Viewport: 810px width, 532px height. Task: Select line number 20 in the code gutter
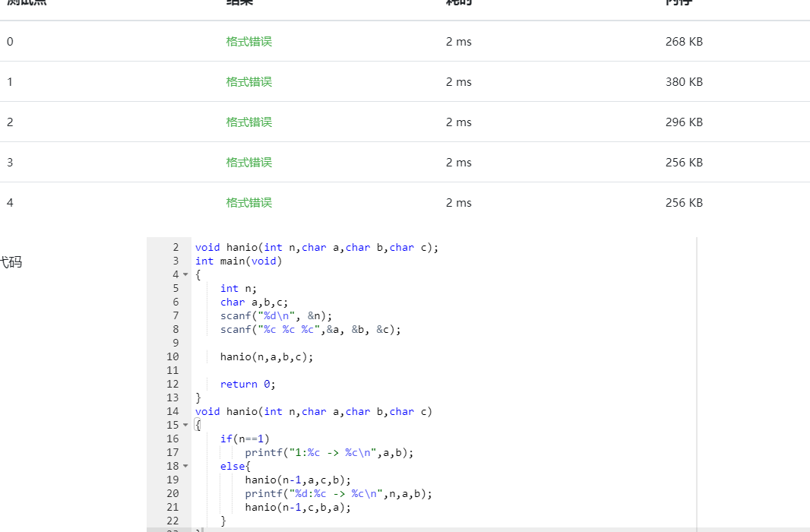click(172, 493)
